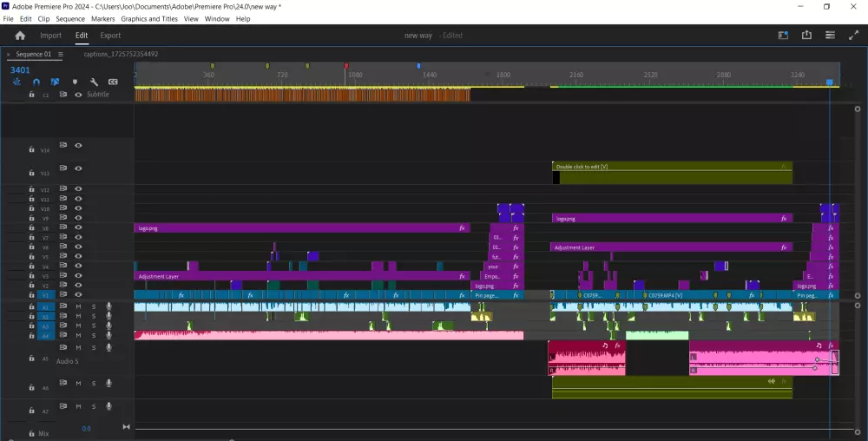Viewport: 868px width, 441px height.
Task: Open Graphics and Titles menu
Action: point(149,19)
